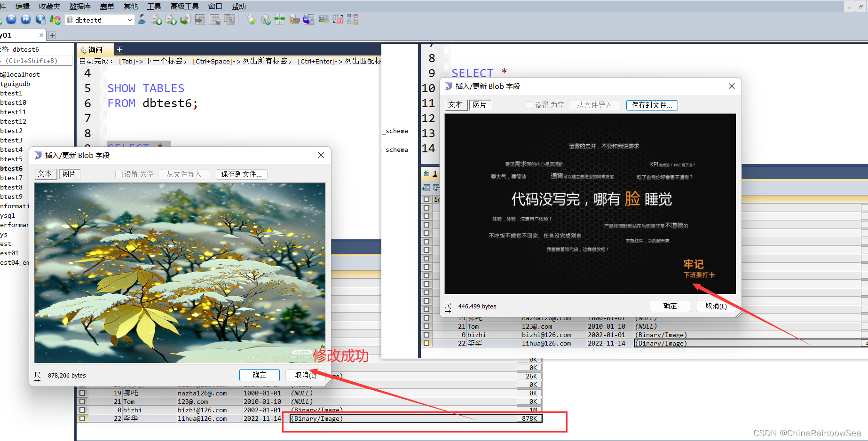Click the Execute Query toolbar icon
This screenshot has height=441, width=868.
click(x=11, y=19)
